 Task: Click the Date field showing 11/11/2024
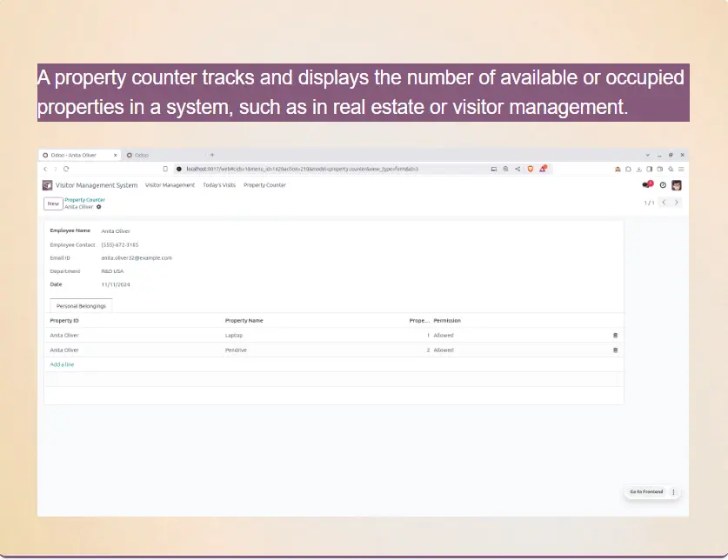(x=115, y=284)
